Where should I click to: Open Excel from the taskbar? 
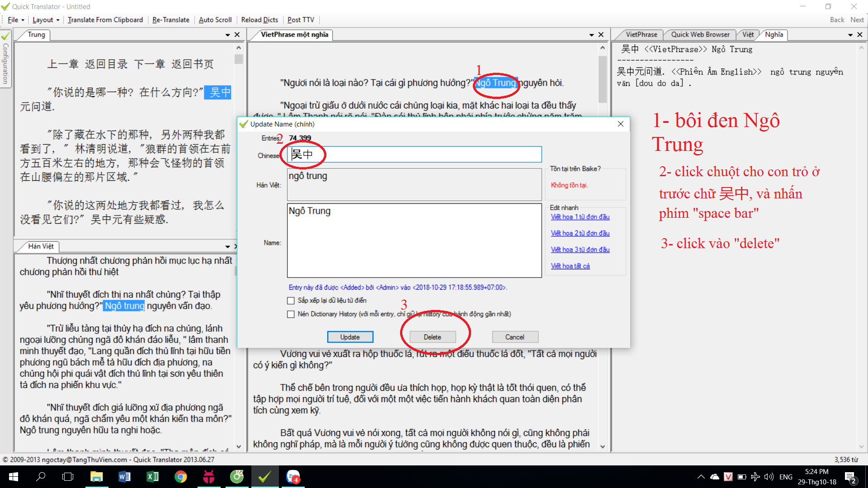(152, 477)
